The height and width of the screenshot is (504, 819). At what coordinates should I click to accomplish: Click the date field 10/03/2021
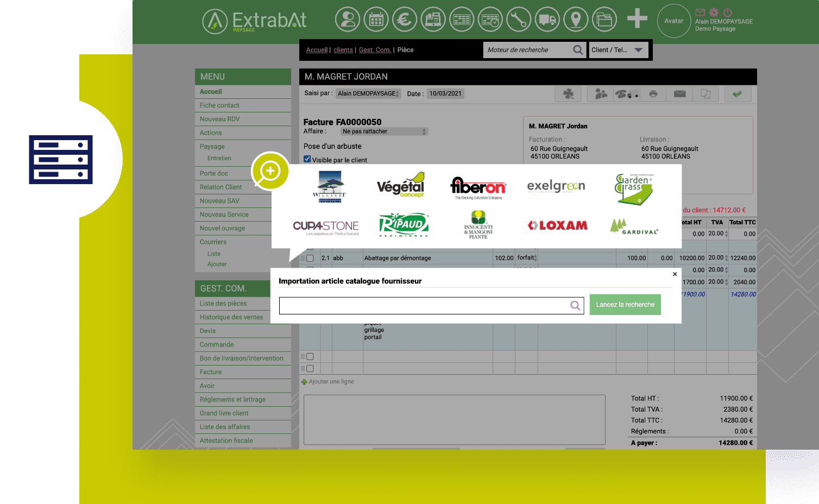pos(445,93)
